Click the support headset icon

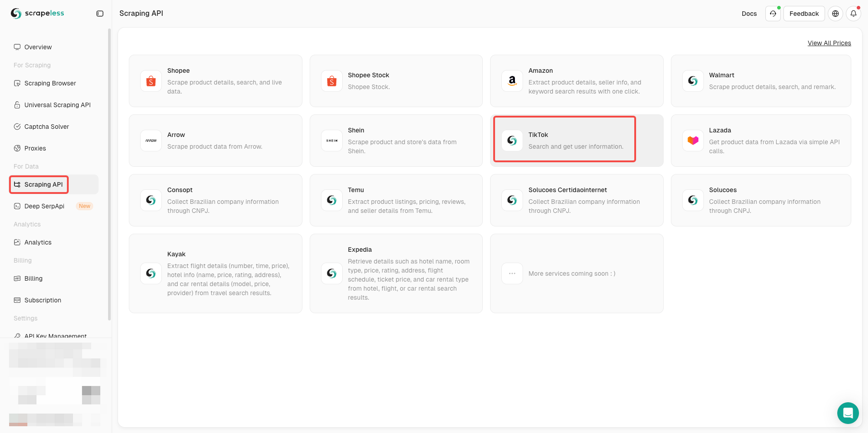click(773, 14)
